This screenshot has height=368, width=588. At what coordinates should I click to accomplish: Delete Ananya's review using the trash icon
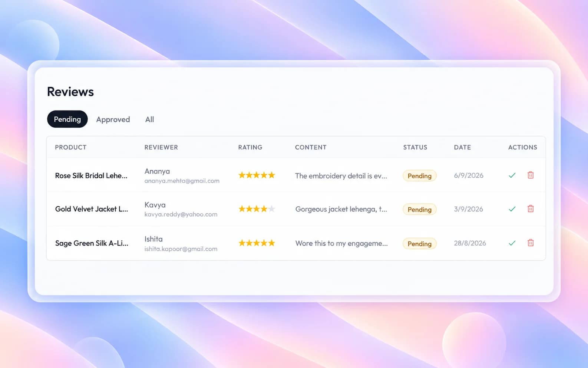click(x=531, y=175)
